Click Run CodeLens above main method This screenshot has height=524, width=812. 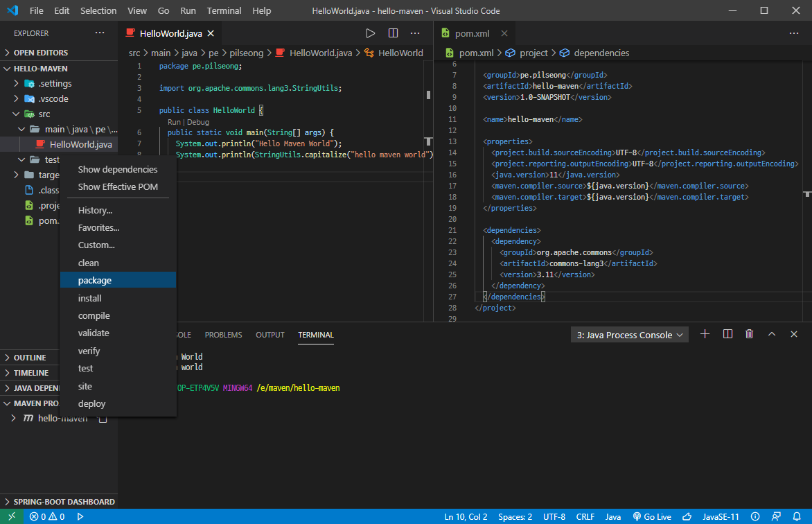pyautogui.click(x=174, y=122)
